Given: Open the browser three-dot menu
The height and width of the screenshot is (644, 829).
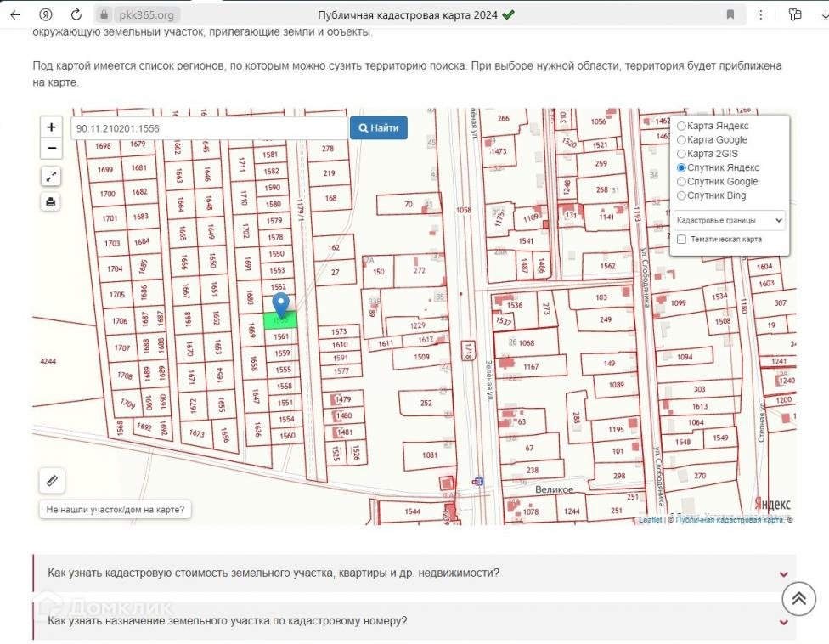Looking at the screenshot, I should click(x=761, y=14).
